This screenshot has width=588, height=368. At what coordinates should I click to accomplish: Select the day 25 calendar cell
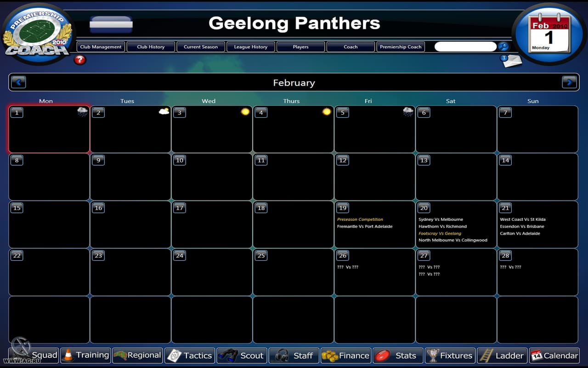coord(293,272)
